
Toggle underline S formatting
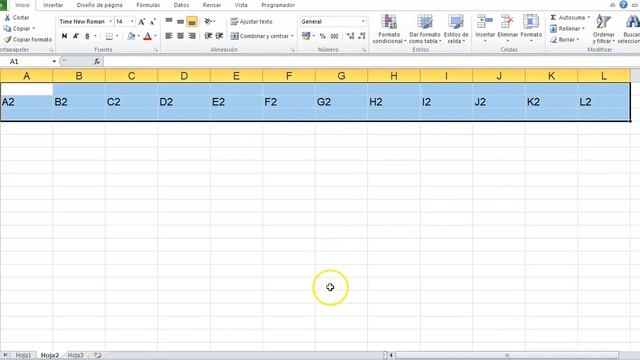pyautogui.click(x=87, y=36)
